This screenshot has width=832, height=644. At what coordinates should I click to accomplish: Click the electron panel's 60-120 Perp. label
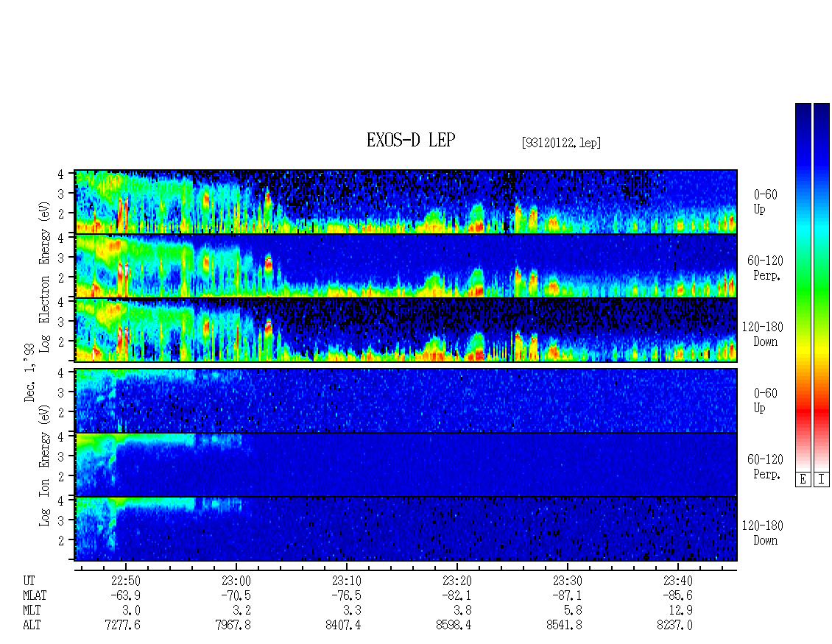765,268
